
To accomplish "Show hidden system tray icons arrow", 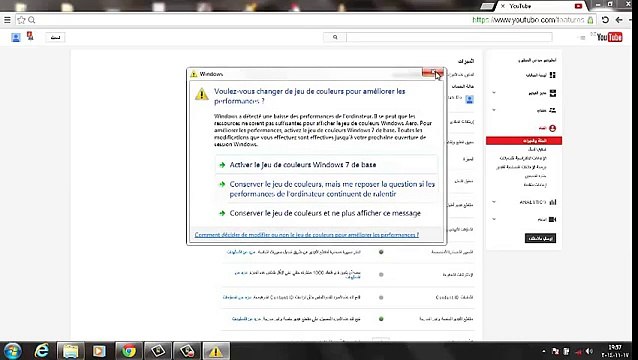I will click(544, 351).
